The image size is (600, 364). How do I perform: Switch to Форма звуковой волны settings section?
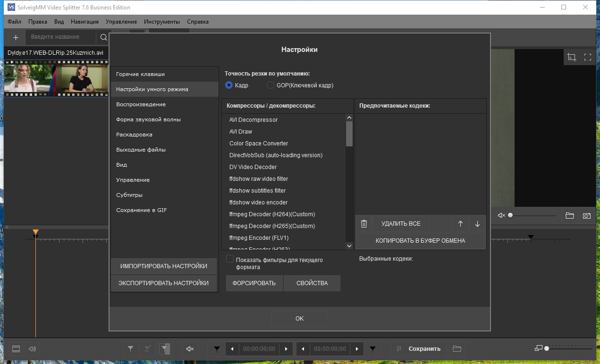[x=165, y=119]
